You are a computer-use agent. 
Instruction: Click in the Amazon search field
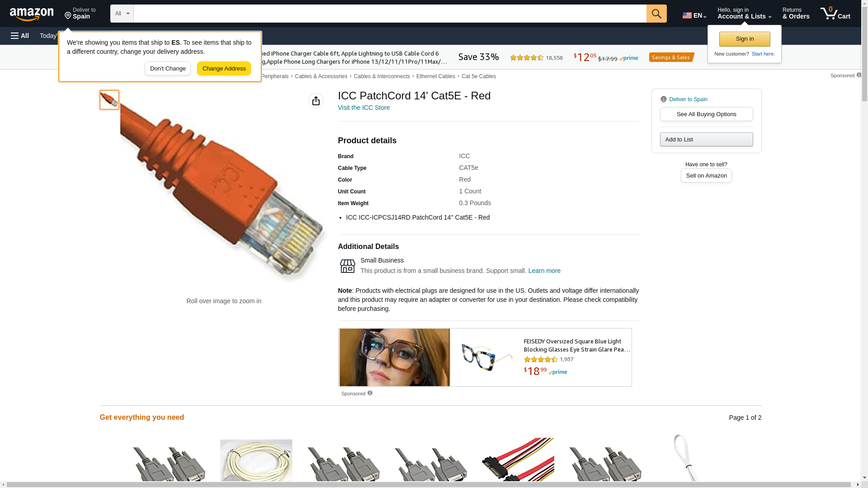(x=390, y=14)
